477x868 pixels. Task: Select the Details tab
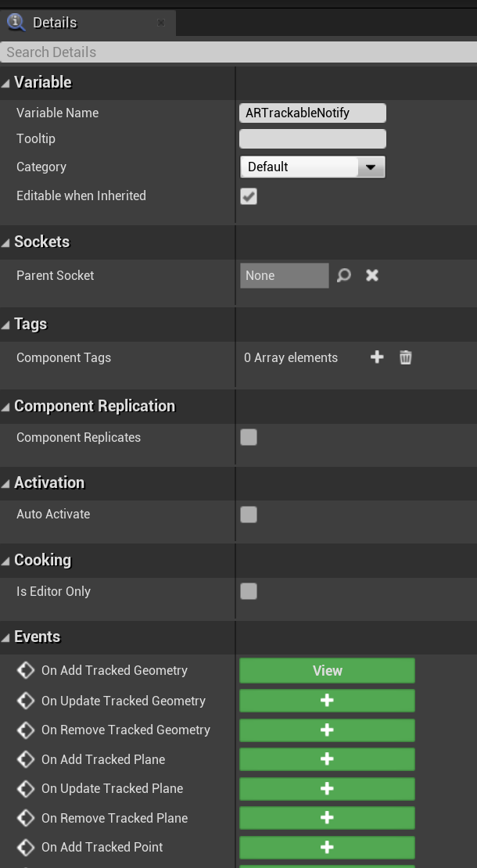(x=55, y=23)
